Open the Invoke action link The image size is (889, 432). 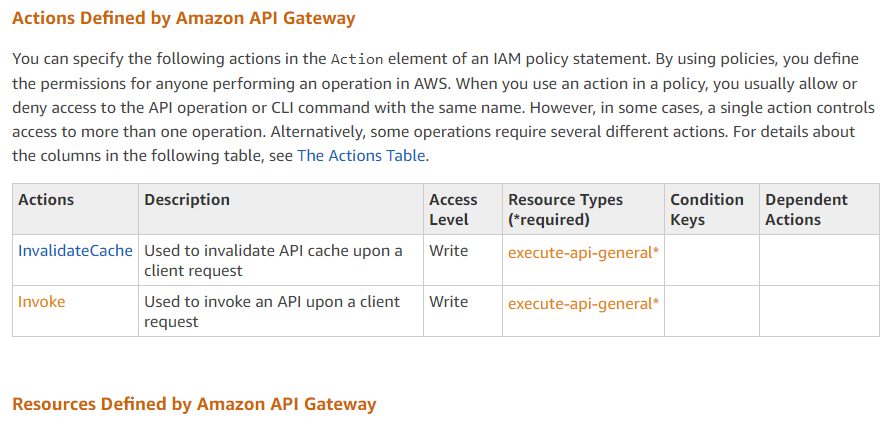click(x=41, y=302)
